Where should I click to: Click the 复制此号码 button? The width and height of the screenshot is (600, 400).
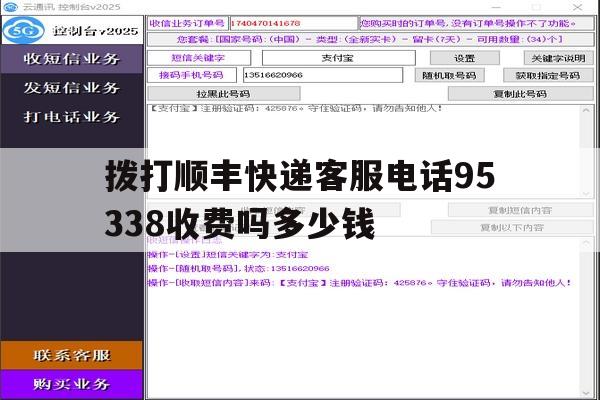click(x=520, y=94)
